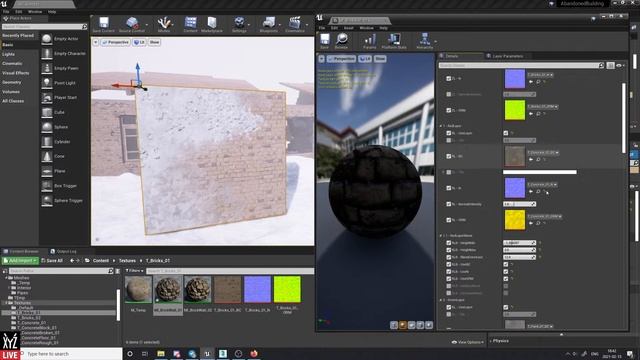Open Blueprints in the toolbar
The width and height of the screenshot is (640, 360).
pyautogui.click(x=269, y=24)
